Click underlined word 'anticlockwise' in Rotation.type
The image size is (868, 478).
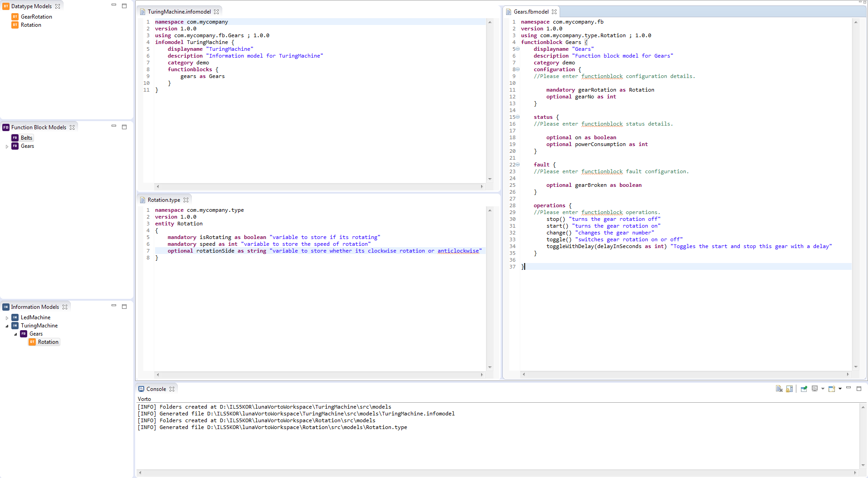point(458,251)
